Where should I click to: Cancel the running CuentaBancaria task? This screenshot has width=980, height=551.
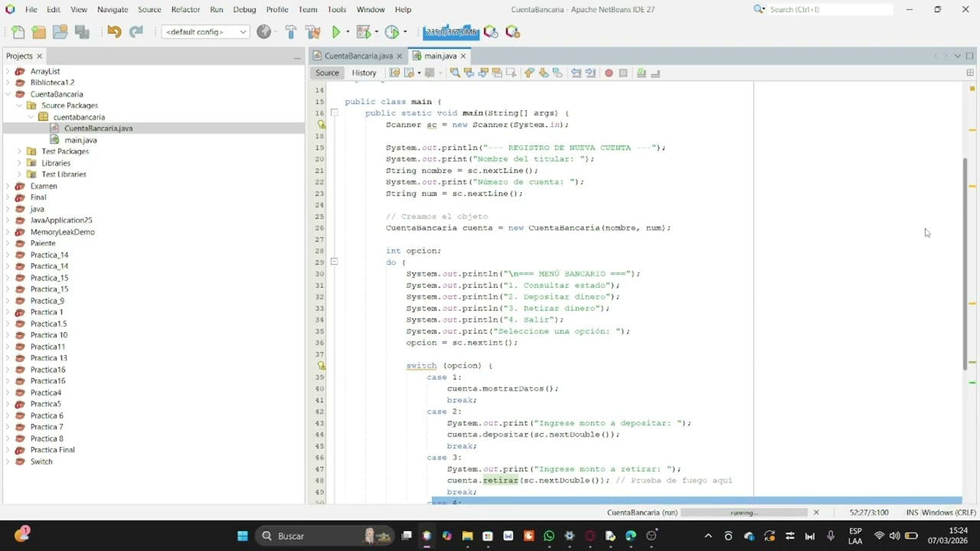tap(815, 513)
